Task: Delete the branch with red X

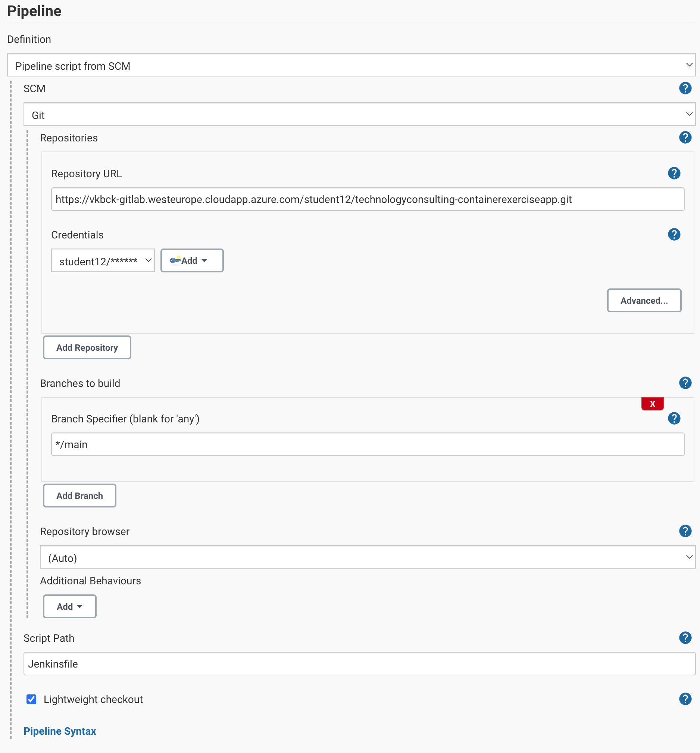Action: pyautogui.click(x=652, y=404)
